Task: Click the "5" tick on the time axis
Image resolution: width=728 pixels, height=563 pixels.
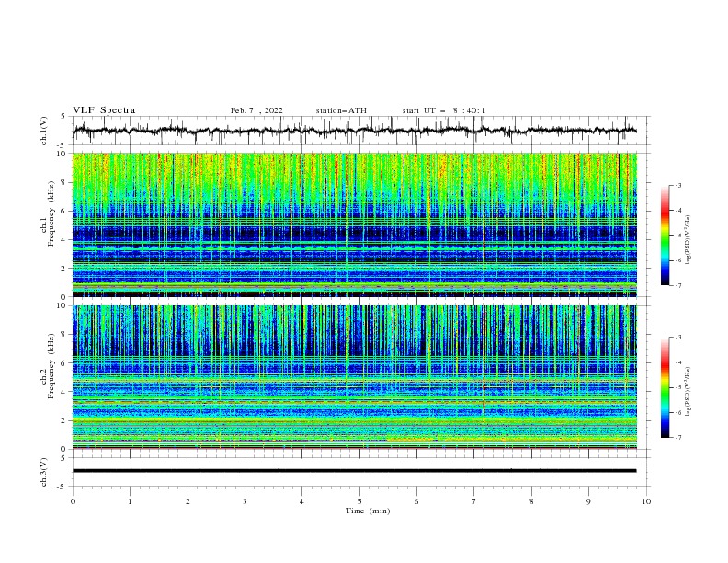Action: [x=359, y=501]
